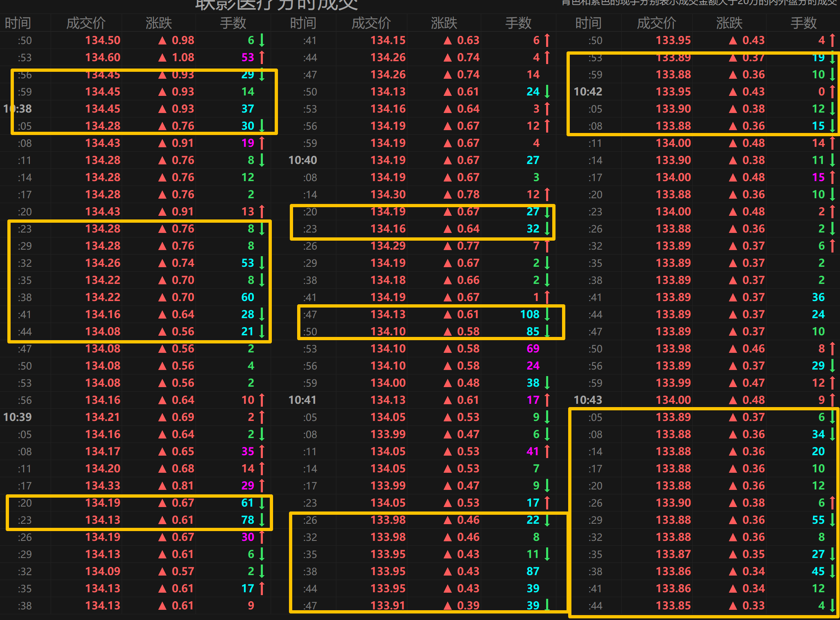This screenshot has width=840, height=620.
Task: Sort by first 成交价 column header
Action: tap(86, 23)
